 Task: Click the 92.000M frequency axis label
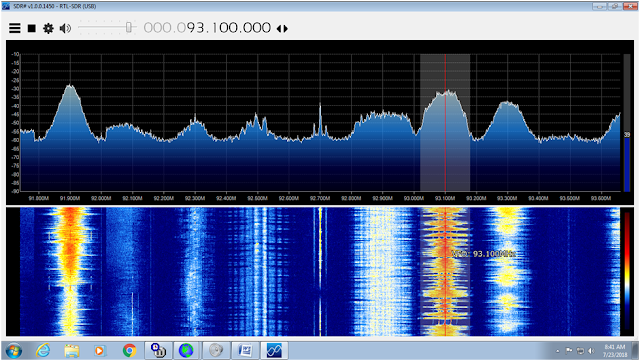(101, 198)
